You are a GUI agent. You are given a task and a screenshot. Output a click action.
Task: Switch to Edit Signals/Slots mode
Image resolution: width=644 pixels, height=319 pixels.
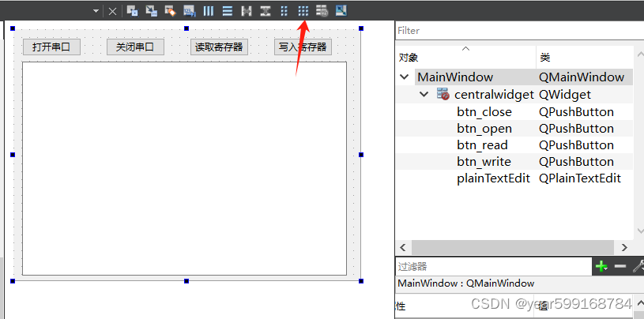[x=151, y=11]
